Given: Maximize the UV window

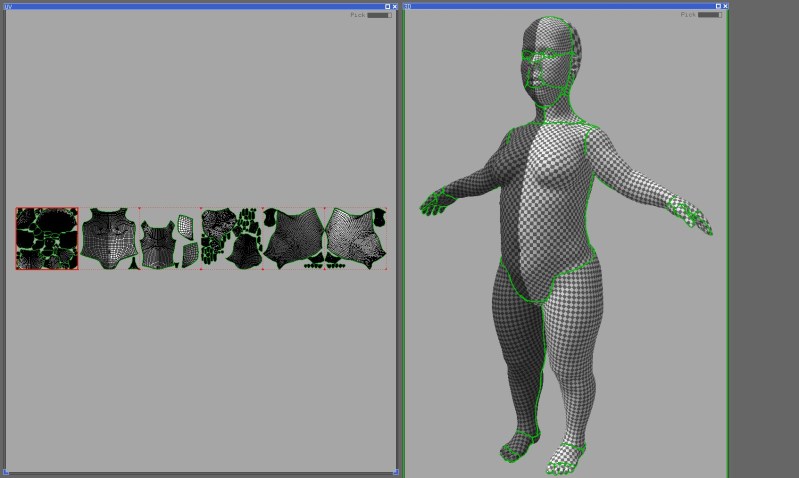Looking at the screenshot, I should click(x=387, y=6).
